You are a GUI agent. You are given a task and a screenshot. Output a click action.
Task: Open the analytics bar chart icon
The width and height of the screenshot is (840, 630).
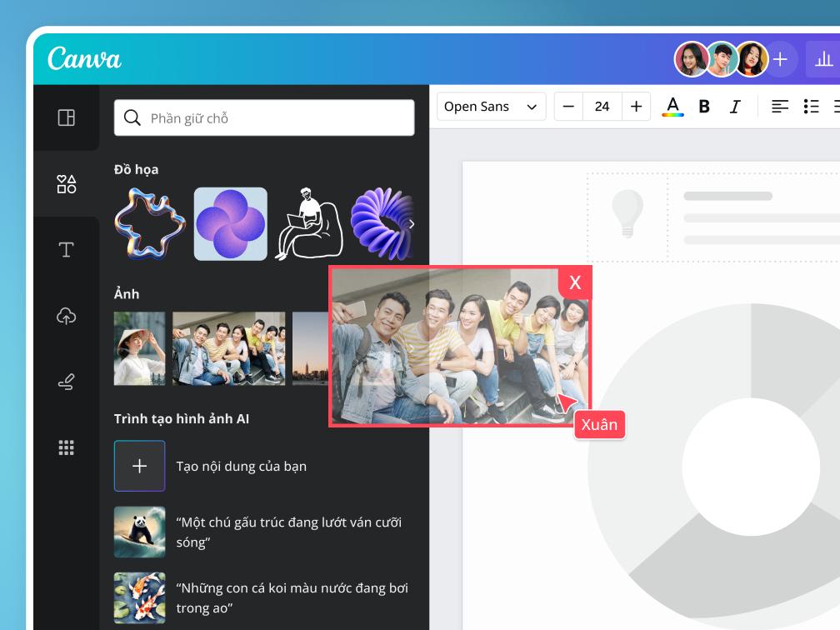(823, 59)
